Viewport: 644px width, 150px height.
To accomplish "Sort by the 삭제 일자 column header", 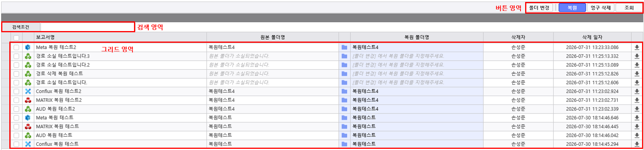I will click(x=592, y=37).
